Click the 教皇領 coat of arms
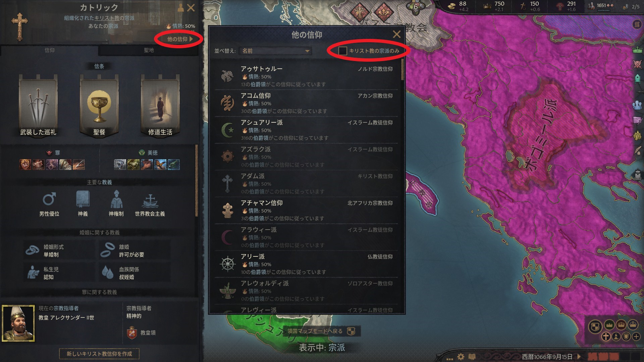 tap(132, 333)
